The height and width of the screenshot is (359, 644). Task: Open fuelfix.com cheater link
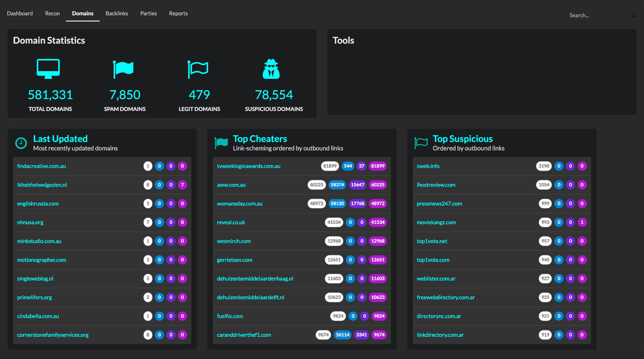[230, 316]
